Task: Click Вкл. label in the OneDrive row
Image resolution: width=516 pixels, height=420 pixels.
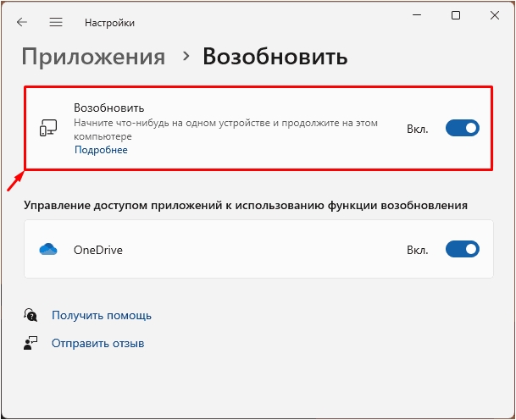Action: click(x=418, y=251)
